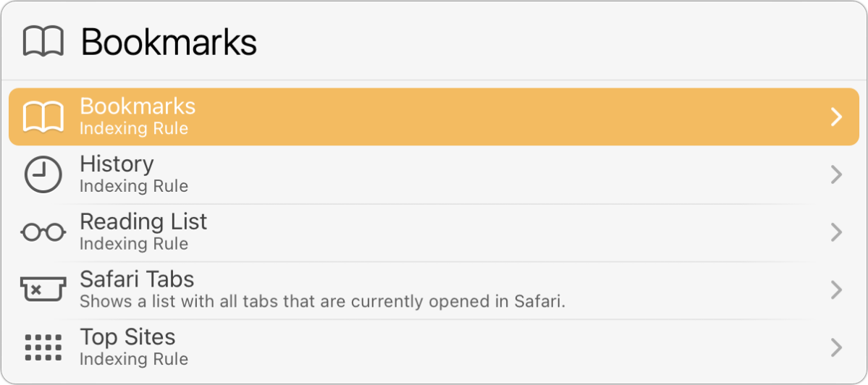Screen dimensions: 868x385
Task: Click the Safari Tabs description text
Action: coord(322,301)
